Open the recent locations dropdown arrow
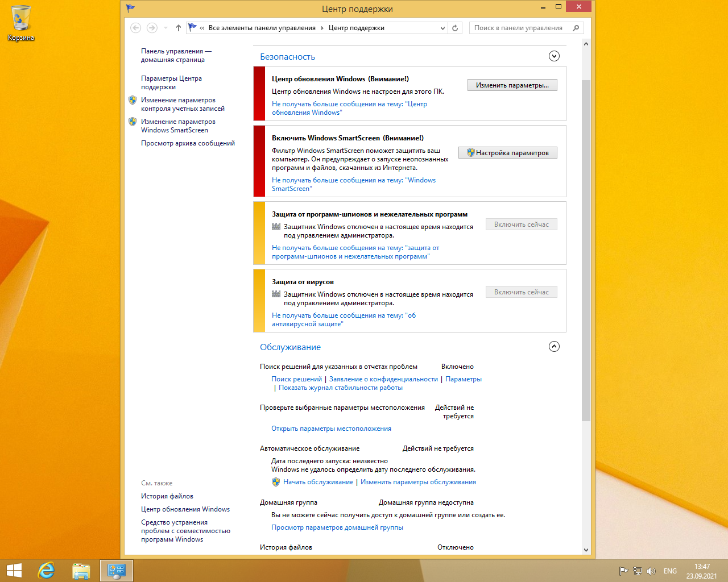 166,28
